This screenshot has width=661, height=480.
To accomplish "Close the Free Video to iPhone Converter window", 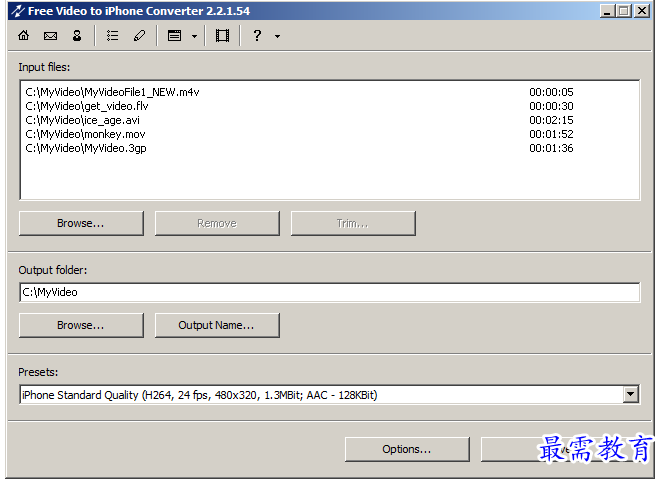I will tap(642, 11).
